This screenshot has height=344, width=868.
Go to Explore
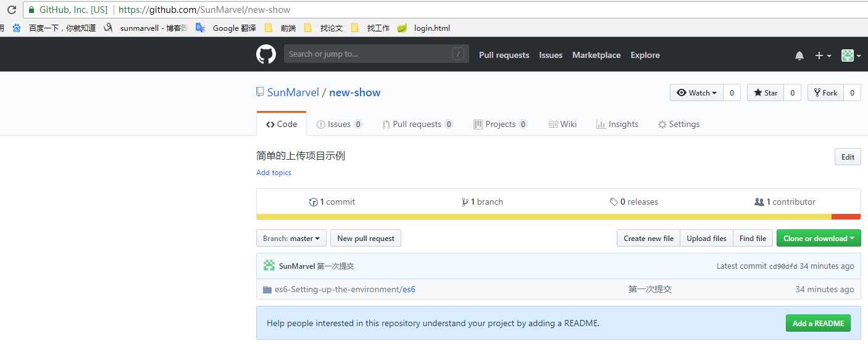645,55
